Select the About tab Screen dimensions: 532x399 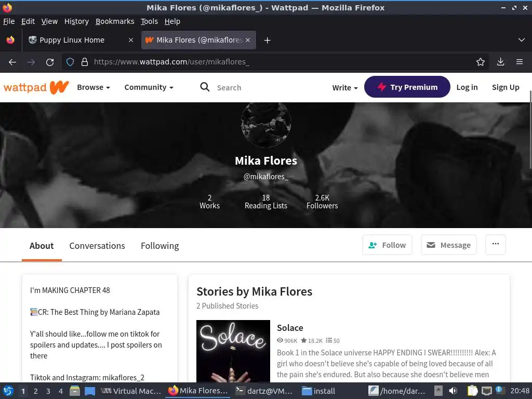coord(42,246)
